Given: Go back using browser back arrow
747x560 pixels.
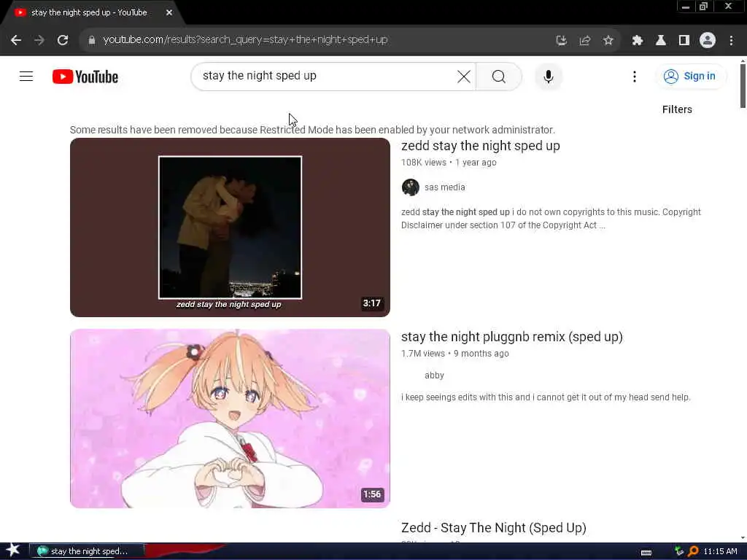Looking at the screenshot, I should click(16, 40).
